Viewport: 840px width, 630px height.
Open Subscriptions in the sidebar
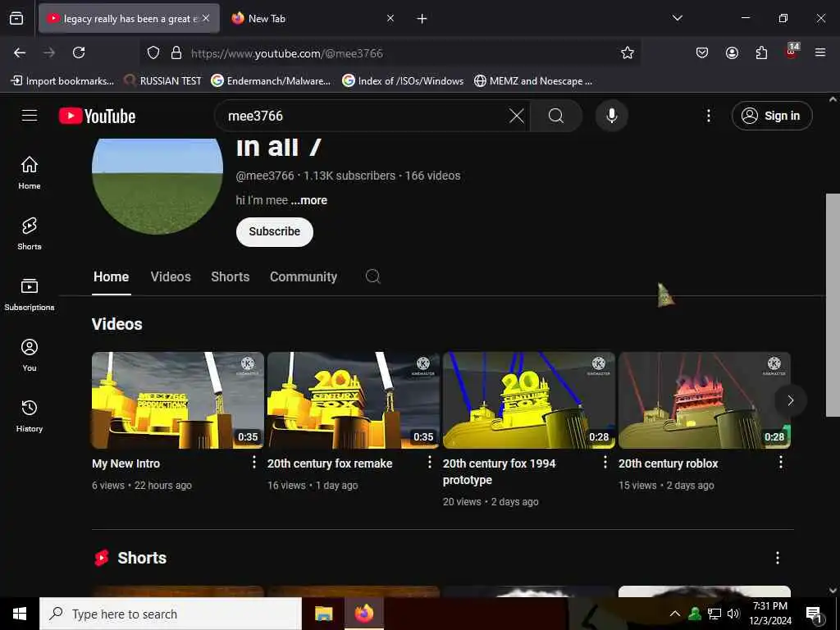pyautogui.click(x=30, y=294)
